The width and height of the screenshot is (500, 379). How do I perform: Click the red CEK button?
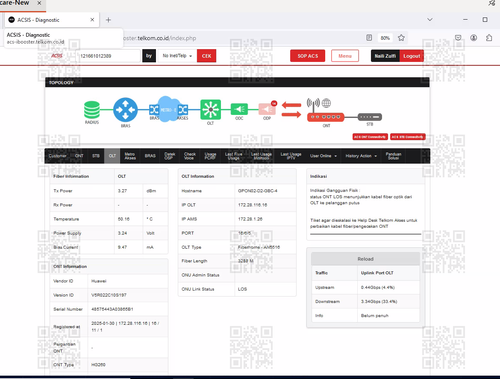[207, 56]
